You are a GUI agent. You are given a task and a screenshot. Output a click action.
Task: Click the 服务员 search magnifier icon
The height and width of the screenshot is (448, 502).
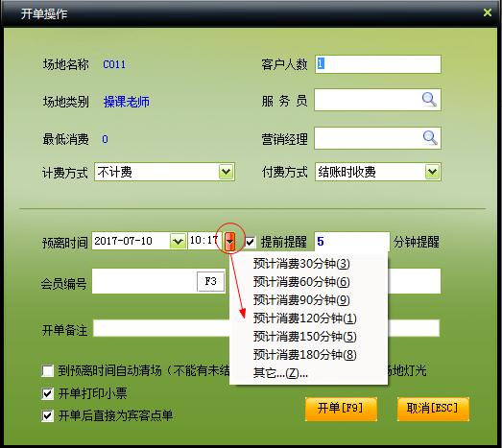pyautogui.click(x=429, y=100)
